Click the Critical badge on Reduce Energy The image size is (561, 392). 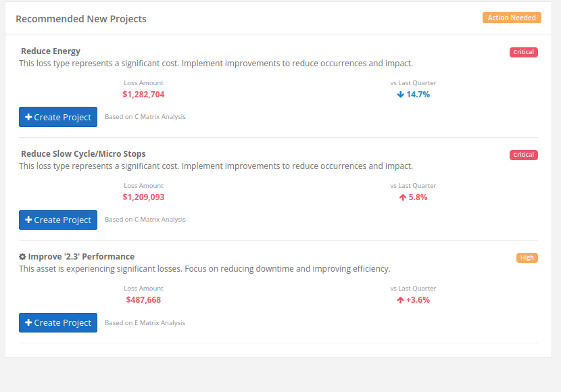[x=524, y=52]
